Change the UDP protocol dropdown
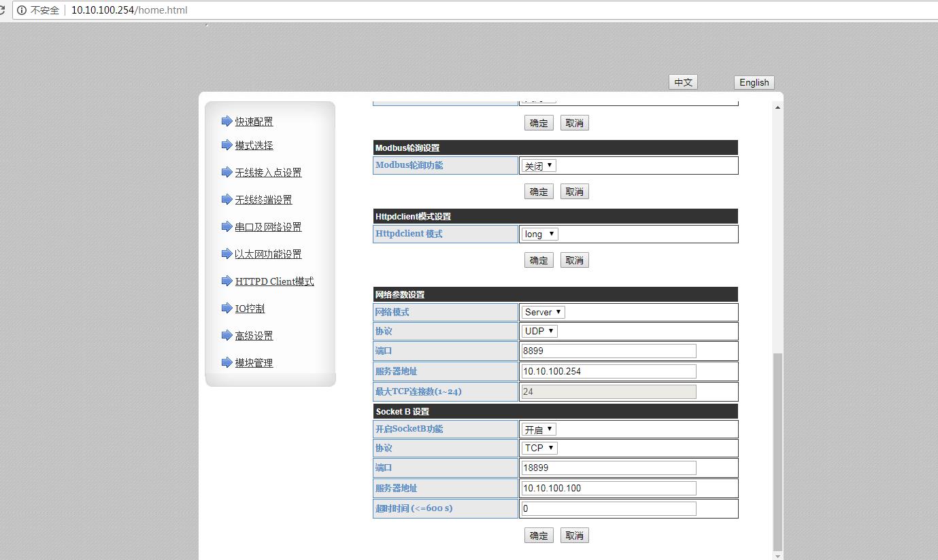The image size is (938, 560). pos(540,331)
